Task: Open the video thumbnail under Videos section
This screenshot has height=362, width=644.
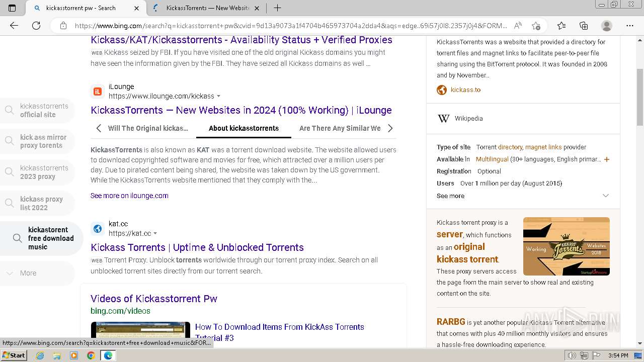Action: point(141,331)
